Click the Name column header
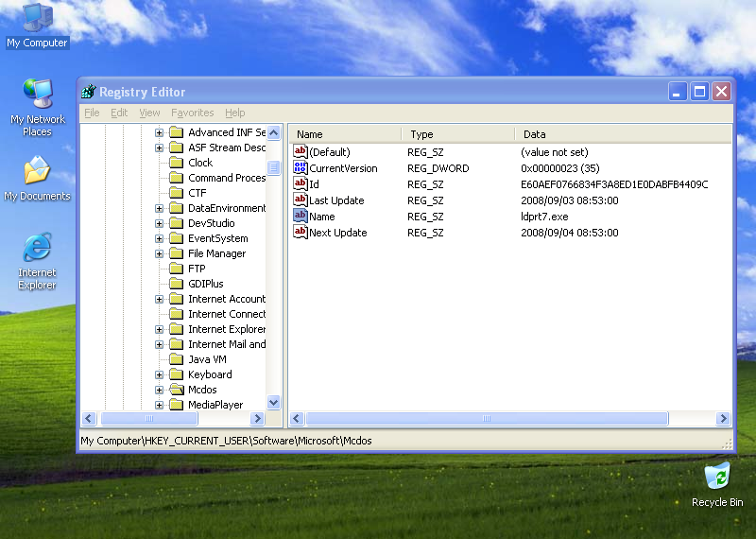Image resolution: width=756 pixels, height=539 pixels. coord(345,134)
